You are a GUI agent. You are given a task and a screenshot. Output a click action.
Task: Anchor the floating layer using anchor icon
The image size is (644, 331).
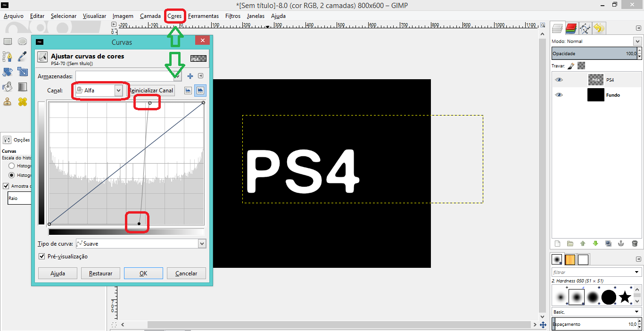click(621, 244)
